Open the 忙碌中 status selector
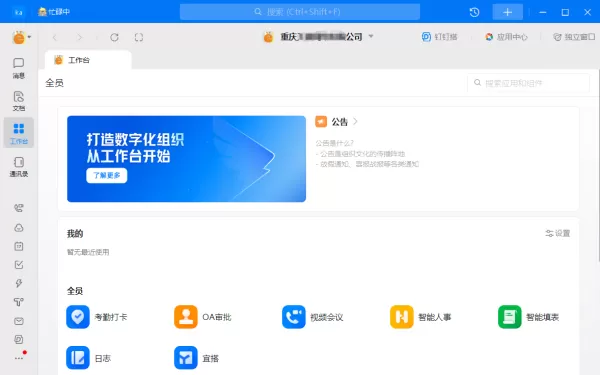The width and height of the screenshot is (600, 375). pyautogui.click(x=54, y=12)
